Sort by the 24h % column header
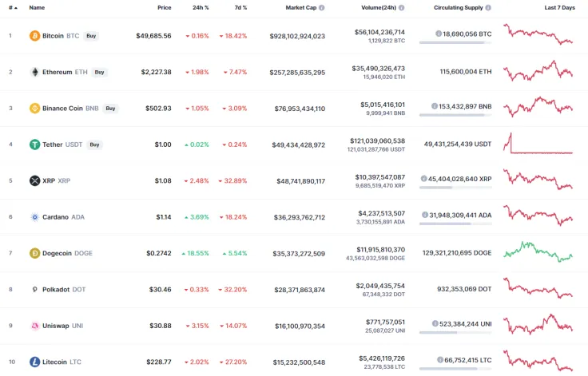This screenshot has width=588, height=376. (201, 7)
